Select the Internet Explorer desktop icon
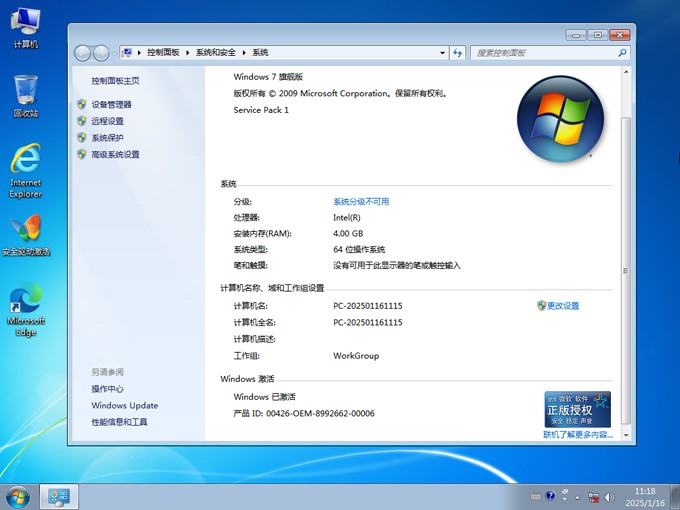 coord(26,171)
